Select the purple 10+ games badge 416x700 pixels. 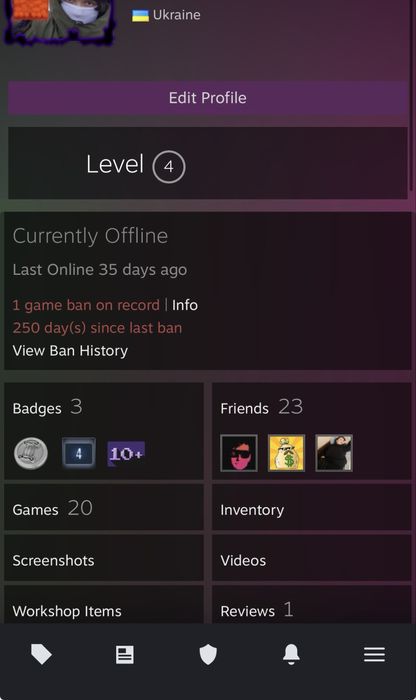(x=126, y=454)
